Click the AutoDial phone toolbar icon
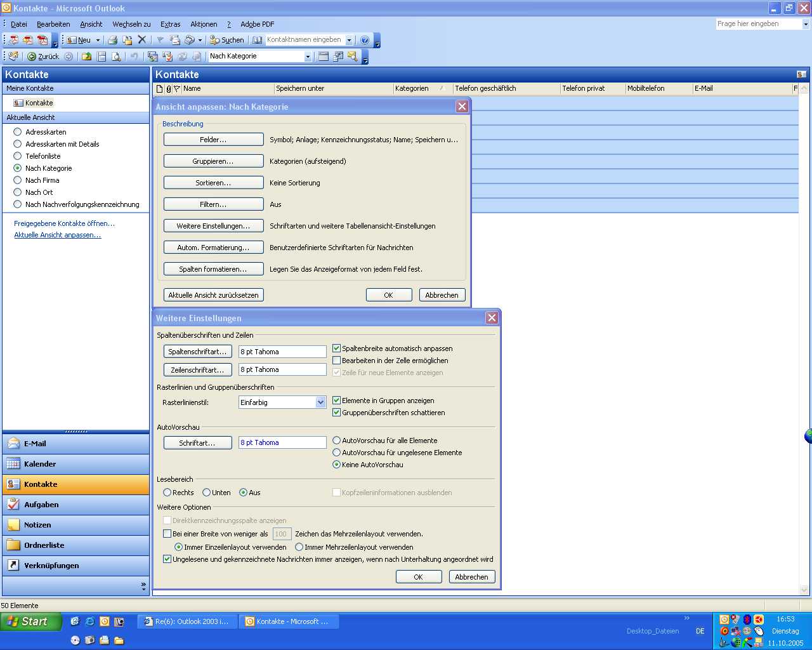 [189, 40]
